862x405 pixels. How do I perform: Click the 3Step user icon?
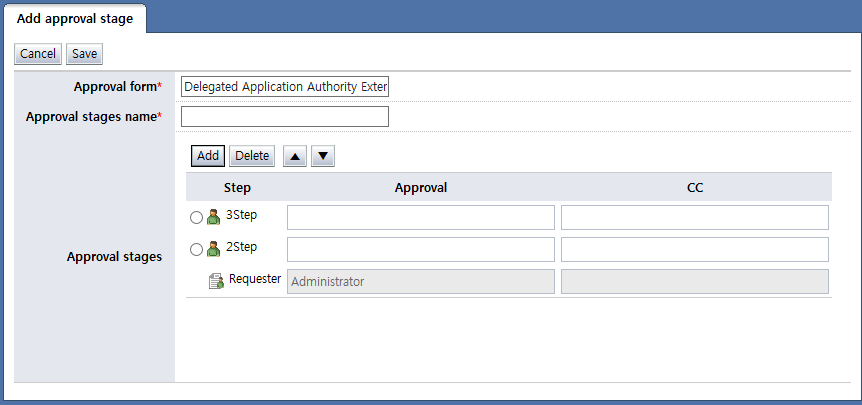pos(213,218)
